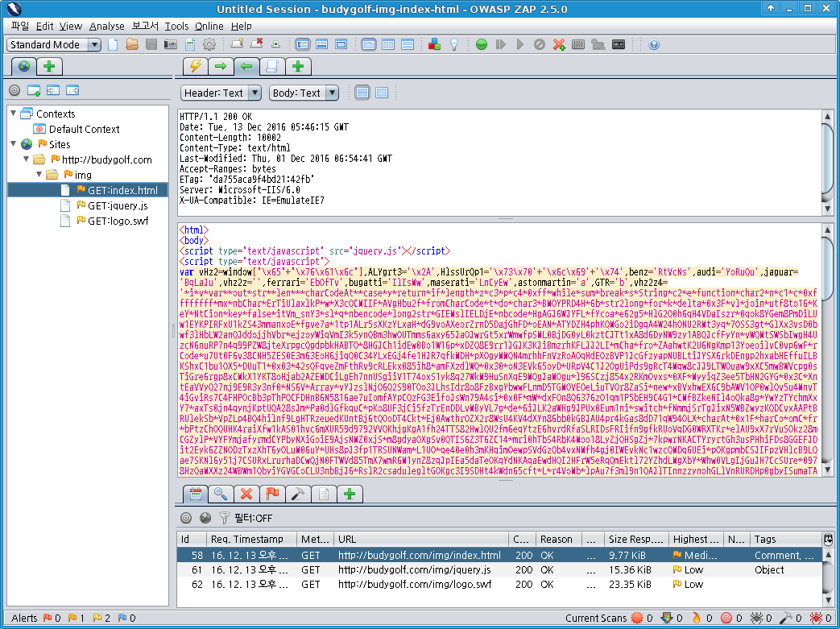Click the Export Context icon above Sites tree
The height and width of the screenshot is (629, 840).
pyautogui.click(x=72, y=90)
